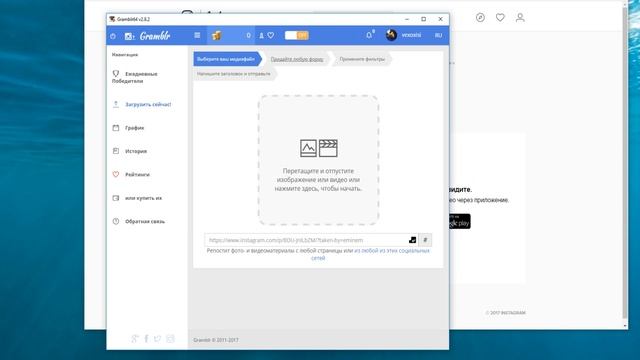The image size is (640, 360).
Task: Click the hashtag button beside URL field
Action: 425,240
